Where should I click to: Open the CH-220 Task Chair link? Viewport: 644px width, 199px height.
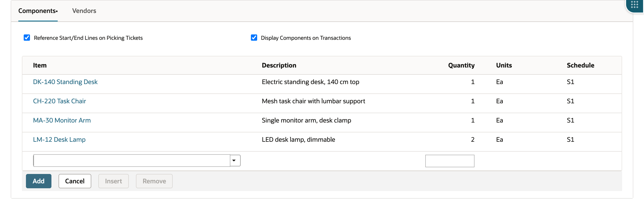(59, 101)
